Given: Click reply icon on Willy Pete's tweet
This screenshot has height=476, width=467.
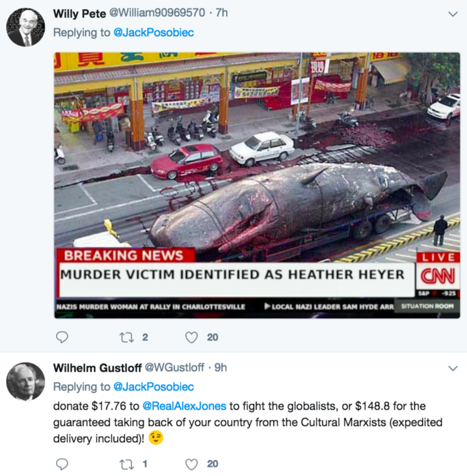Looking at the screenshot, I should [x=62, y=337].
